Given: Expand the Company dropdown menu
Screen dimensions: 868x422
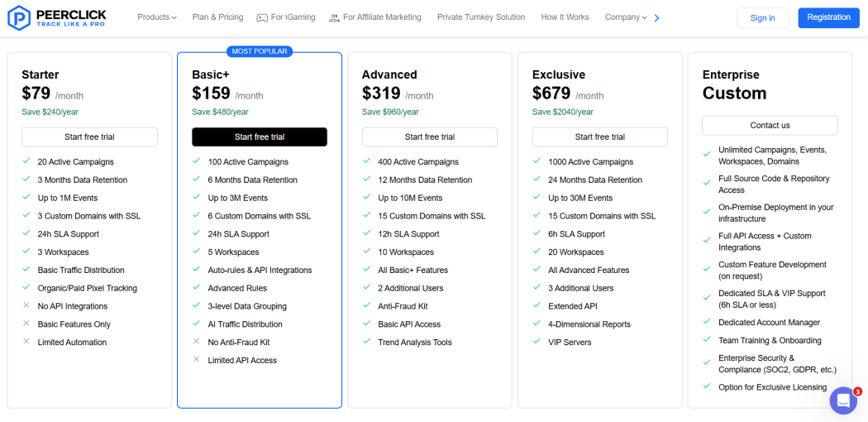Looking at the screenshot, I should (x=626, y=17).
